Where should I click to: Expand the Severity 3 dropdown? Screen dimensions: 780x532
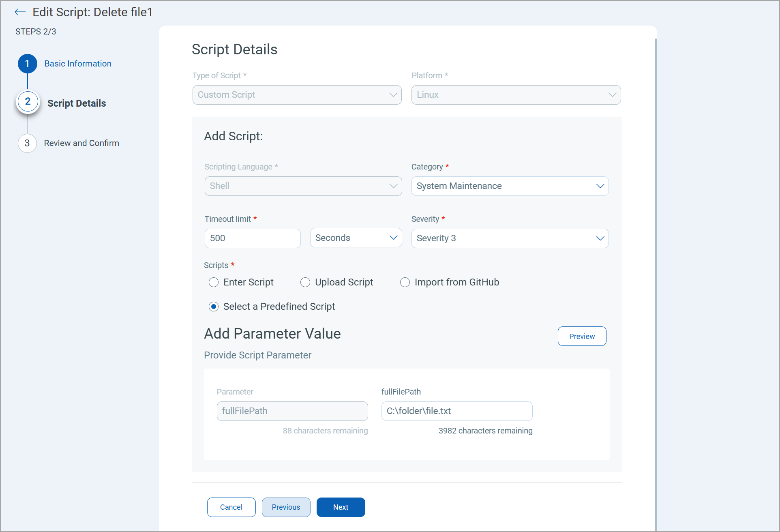click(510, 238)
